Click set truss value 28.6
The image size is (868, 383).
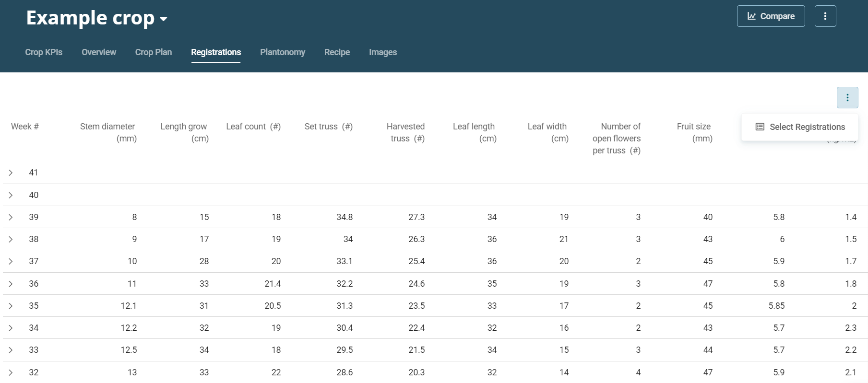coord(345,372)
